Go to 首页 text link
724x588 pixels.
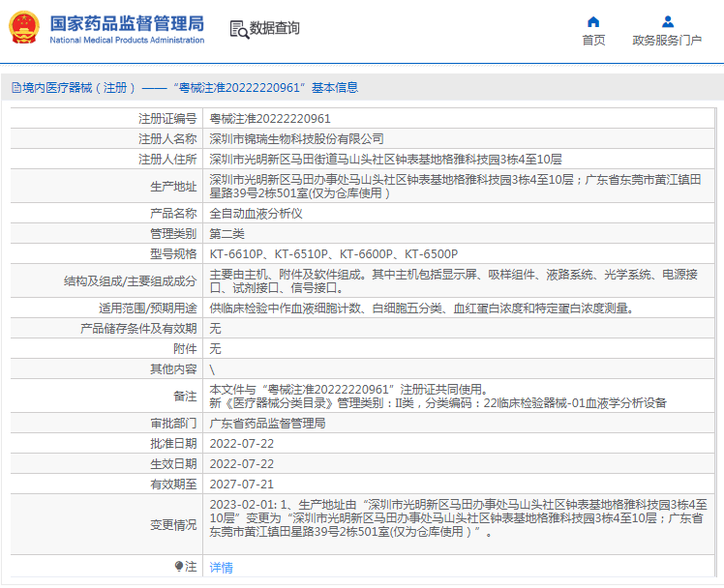[x=593, y=40]
